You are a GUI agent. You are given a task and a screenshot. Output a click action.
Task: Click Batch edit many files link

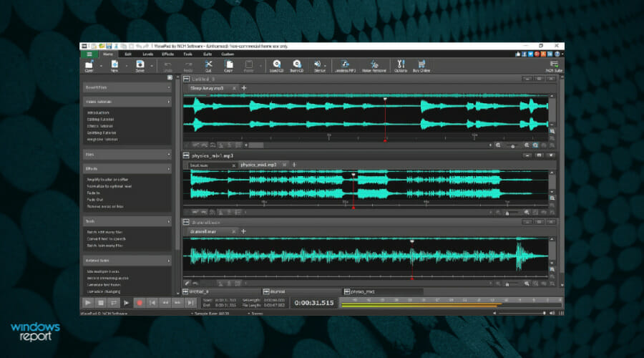tap(104, 232)
